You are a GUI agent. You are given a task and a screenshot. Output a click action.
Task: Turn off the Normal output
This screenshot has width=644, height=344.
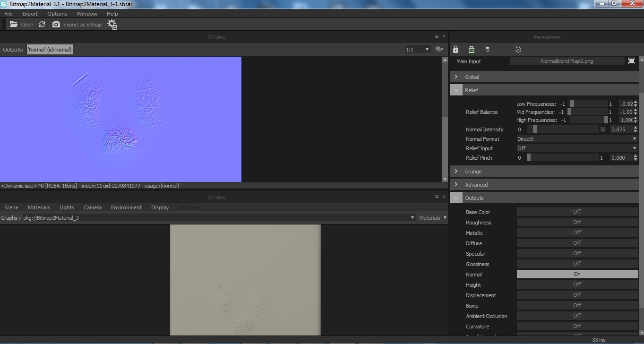(x=577, y=274)
